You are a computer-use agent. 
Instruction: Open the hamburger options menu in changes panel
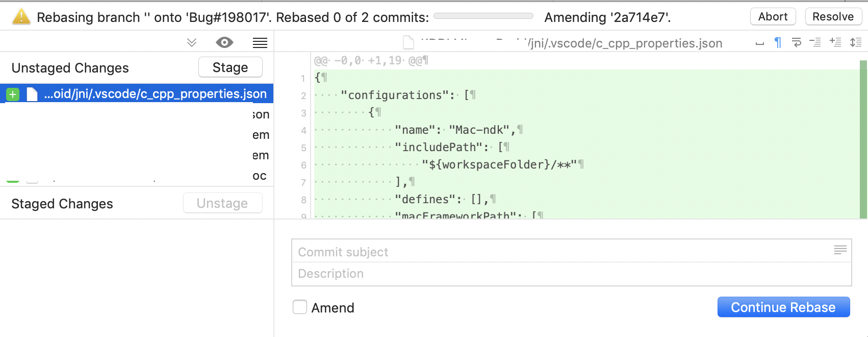point(260,42)
